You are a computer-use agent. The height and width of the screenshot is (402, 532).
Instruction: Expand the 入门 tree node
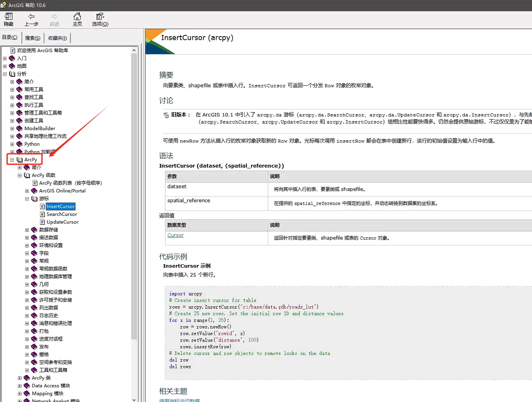[5, 58]
